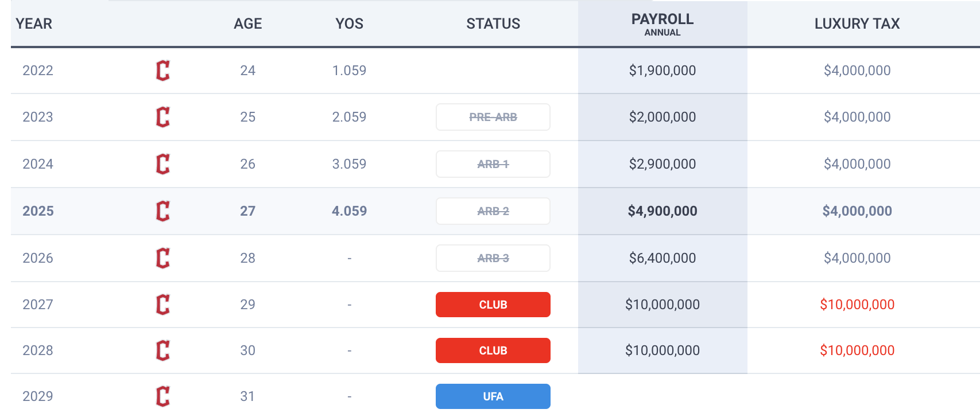The width and height of the screenshot is (980, 413).
Task: Click the LUXURY TAX column header
Action: click(857, 24)
